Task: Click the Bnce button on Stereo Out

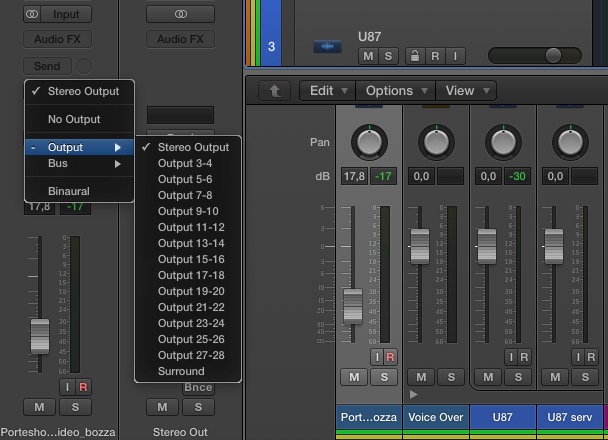Action: [198, 387]
